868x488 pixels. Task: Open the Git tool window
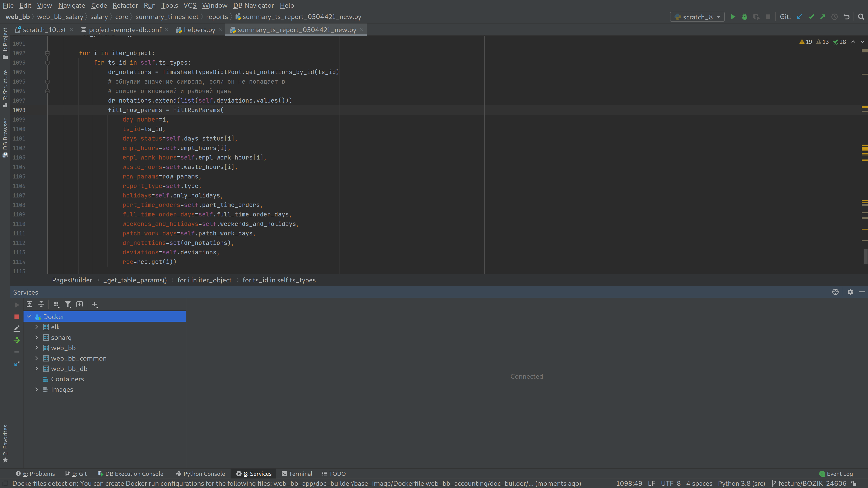[x=76, y=474]
